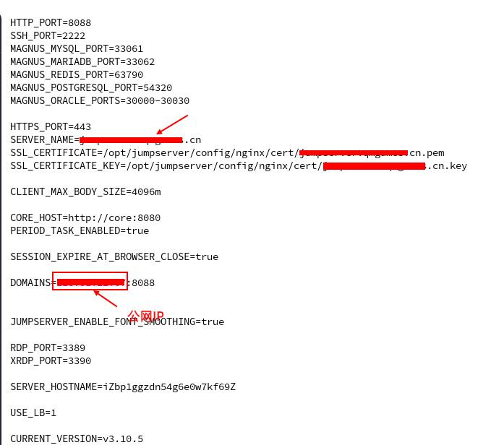Click the redacted SERVER_NAME value
This screenshot has height=445, width=504.
pos(131,139)
